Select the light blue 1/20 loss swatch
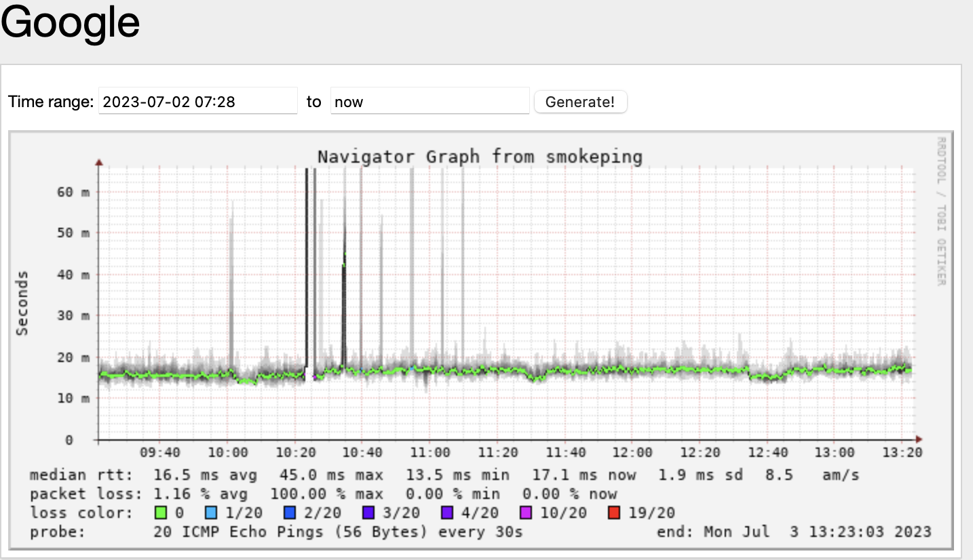The image size is (973, 560). [x=211, y=513]
